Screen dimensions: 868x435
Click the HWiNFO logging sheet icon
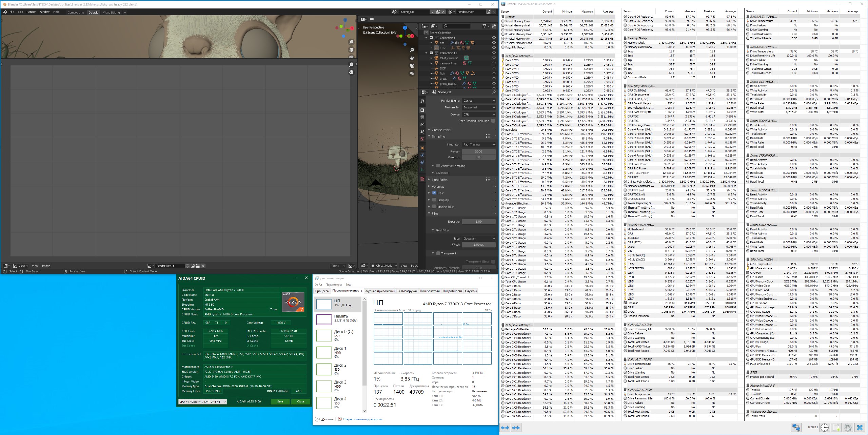tap(836, 427)
